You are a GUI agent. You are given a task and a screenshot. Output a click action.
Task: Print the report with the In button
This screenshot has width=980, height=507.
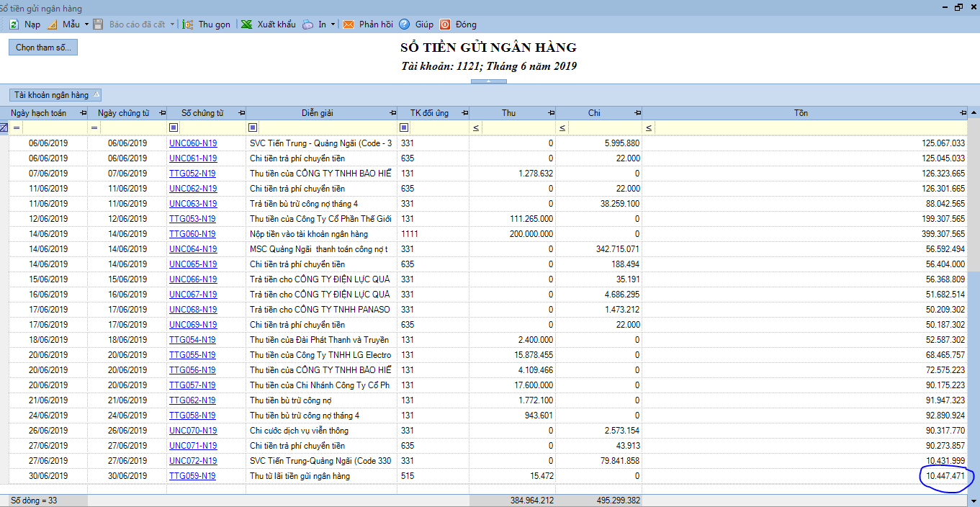tap(315, 24)
